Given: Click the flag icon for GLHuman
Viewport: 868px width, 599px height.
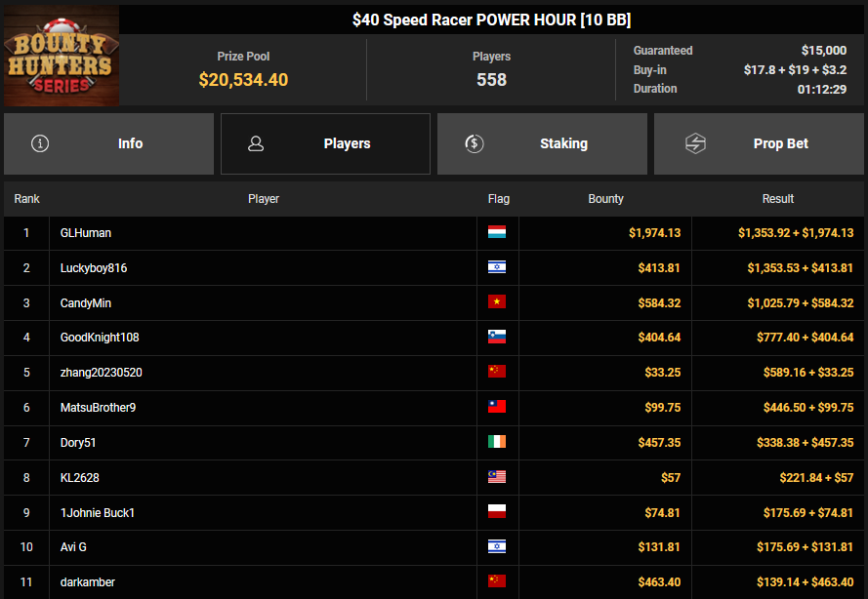Looking at the screenshot, I should [x=497, y=233].
